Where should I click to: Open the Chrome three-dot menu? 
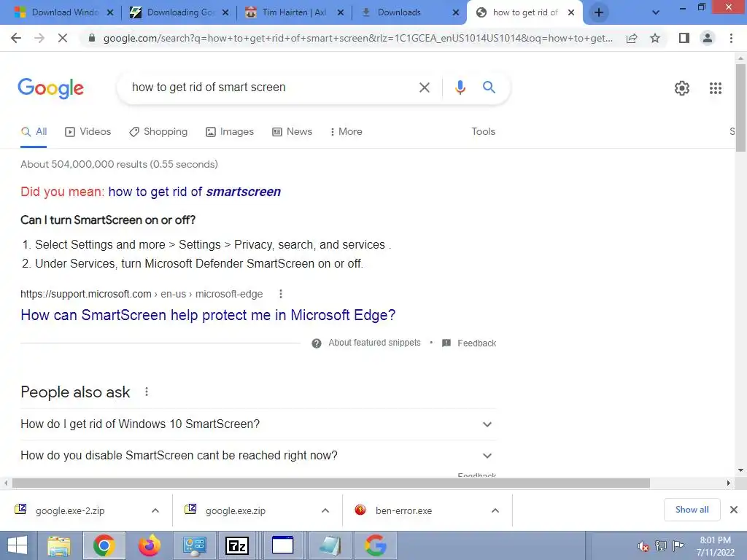point(731,38)
